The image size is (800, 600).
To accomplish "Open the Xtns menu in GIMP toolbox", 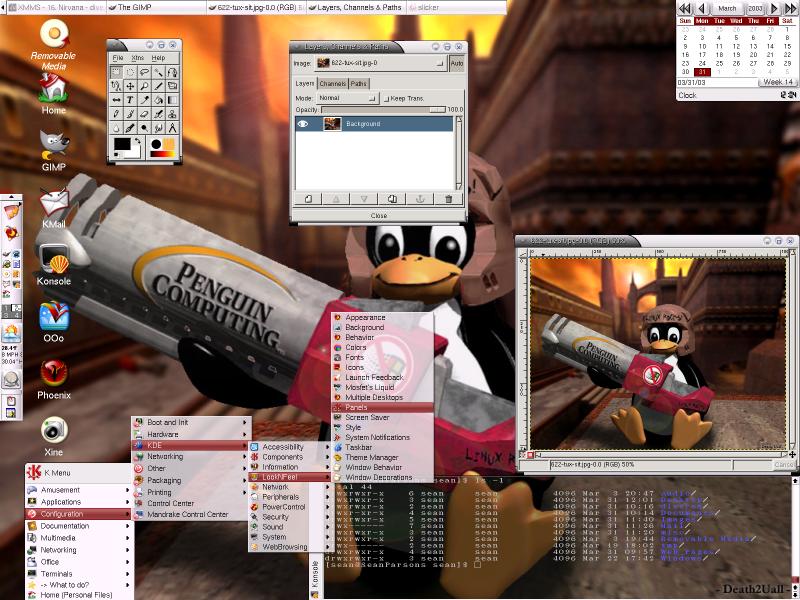I will (138, 58).
